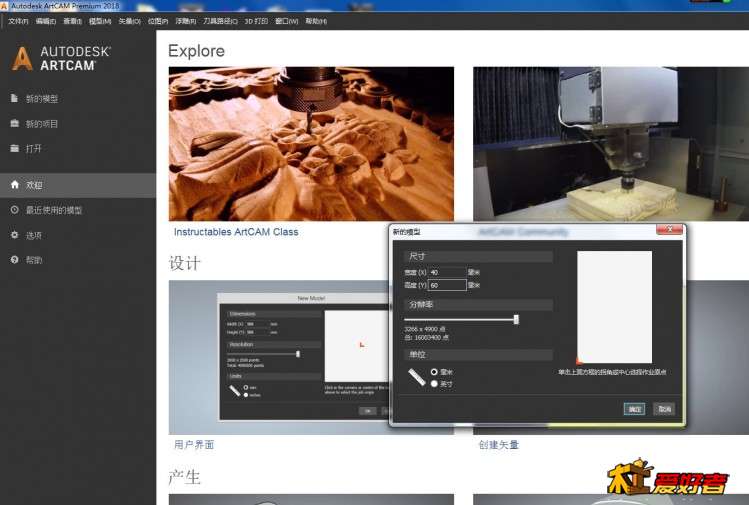The image size is (749, 505).
Task: Click the 新的项目 (New Project) briefcase icon
Action: point(14,123)
